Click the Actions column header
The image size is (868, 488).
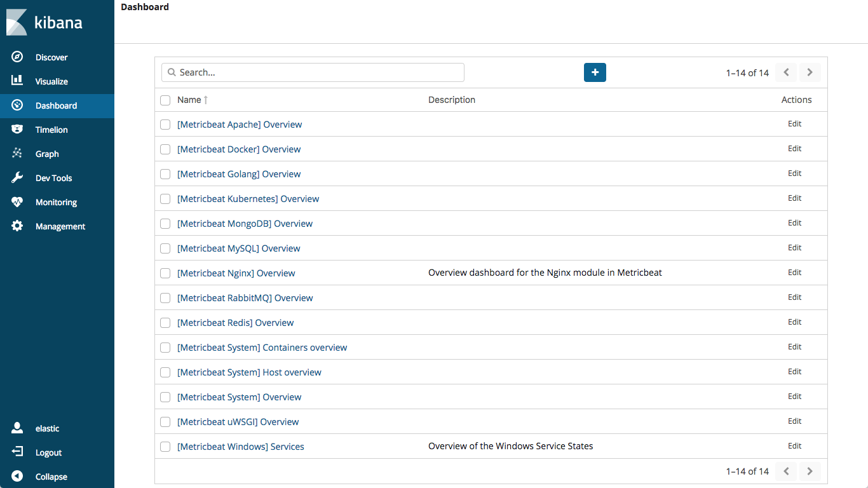click(x=797, y=100)
